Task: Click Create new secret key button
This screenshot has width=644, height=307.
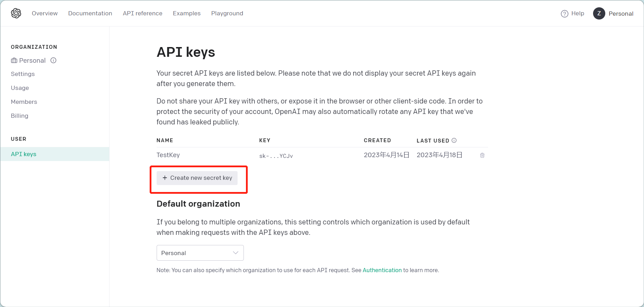Action: 197,178
